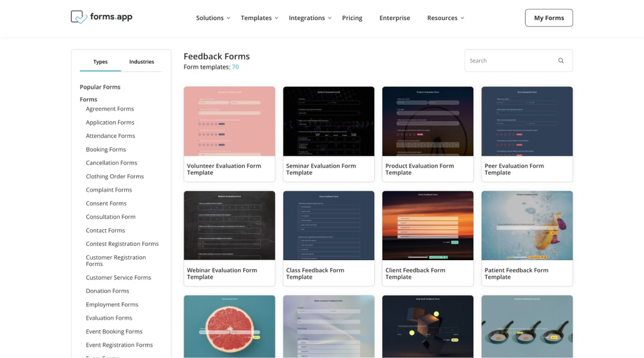Open the Resources dropdown menu
This screenshot has width=644, height=358.
click(x=445, y=18)
